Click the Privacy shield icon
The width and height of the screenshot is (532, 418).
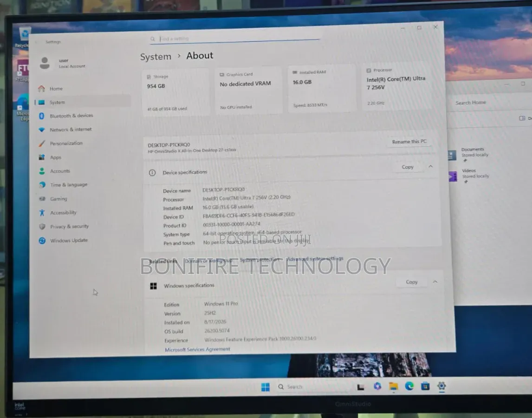tap(42, 227)
